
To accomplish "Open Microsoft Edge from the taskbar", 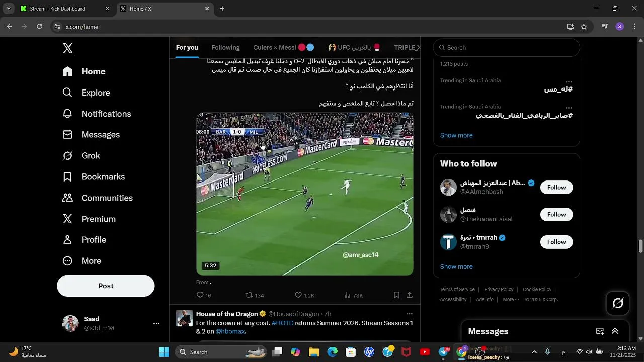I will (332, 352).
